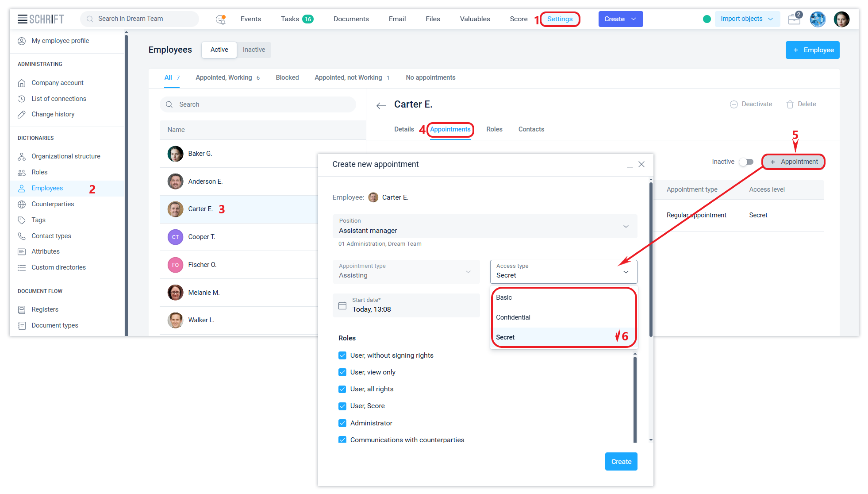
Task: Click the chat notifications icon
Action: (220, 19)
